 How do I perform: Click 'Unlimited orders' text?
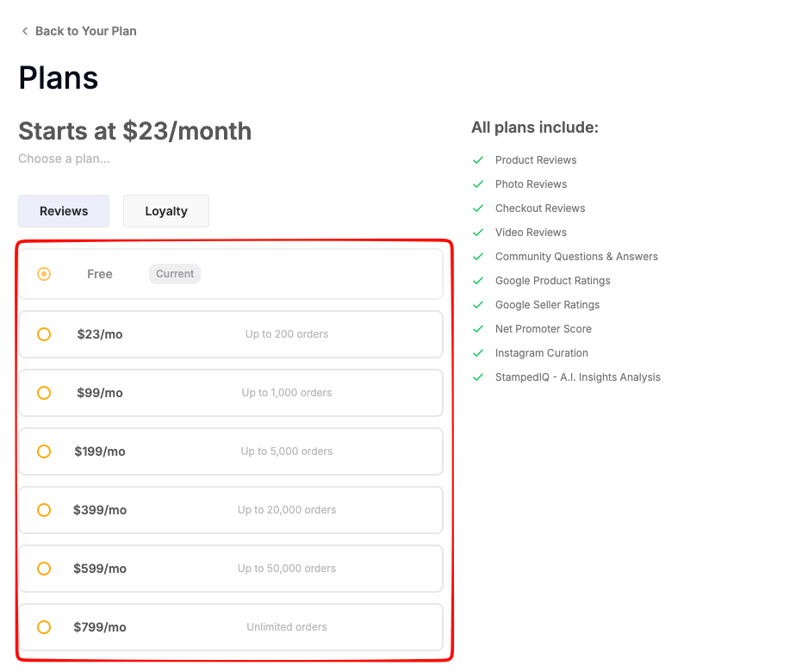287,627
